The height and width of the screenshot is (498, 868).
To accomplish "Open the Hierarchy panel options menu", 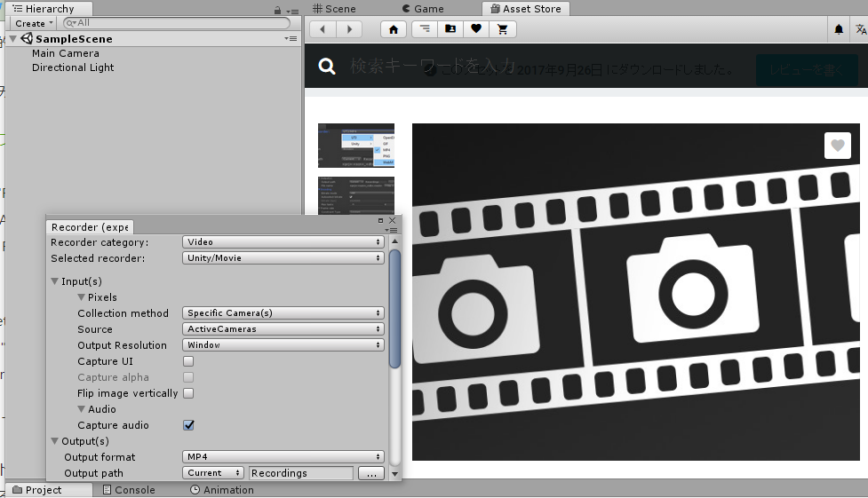I will coord(293,11).
